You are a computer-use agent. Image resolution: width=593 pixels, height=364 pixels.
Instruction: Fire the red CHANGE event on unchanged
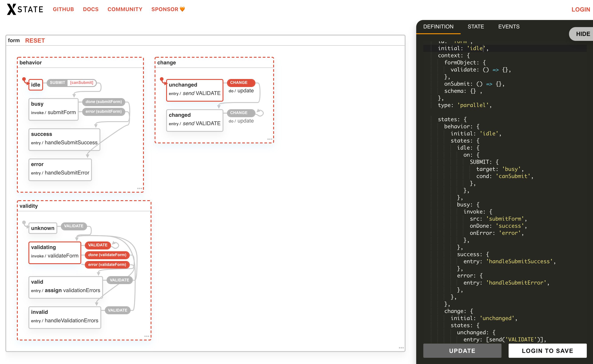pos(241,83)
